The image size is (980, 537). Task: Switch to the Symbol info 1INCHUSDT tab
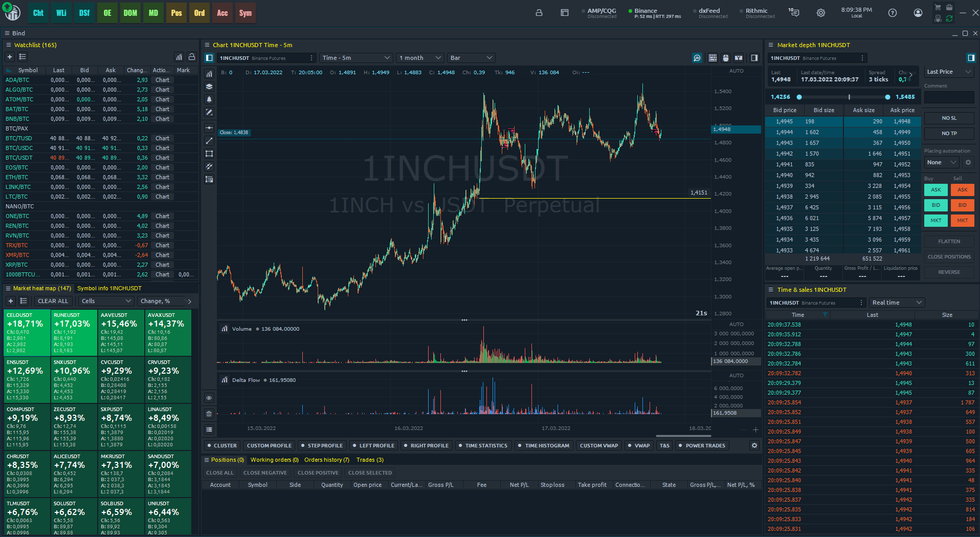(x=109, y=288)
